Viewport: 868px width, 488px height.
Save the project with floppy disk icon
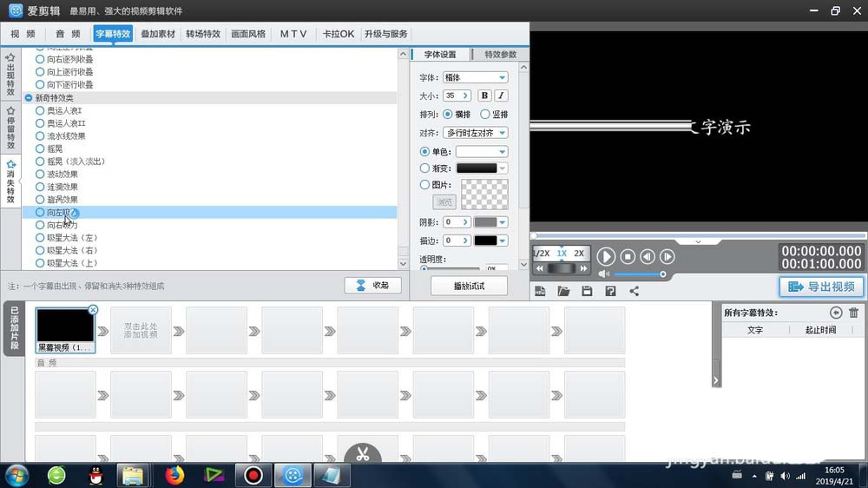point(587,292)
